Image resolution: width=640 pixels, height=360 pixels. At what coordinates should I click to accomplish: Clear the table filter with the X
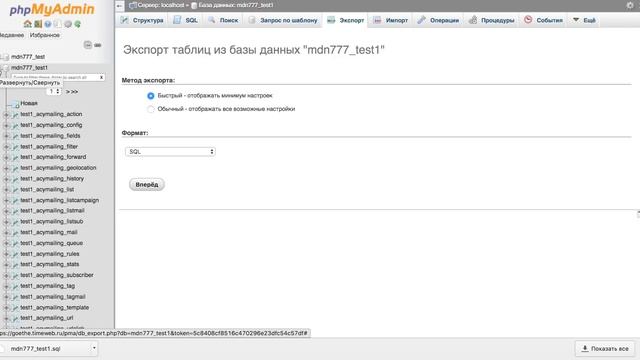[101, 77]
